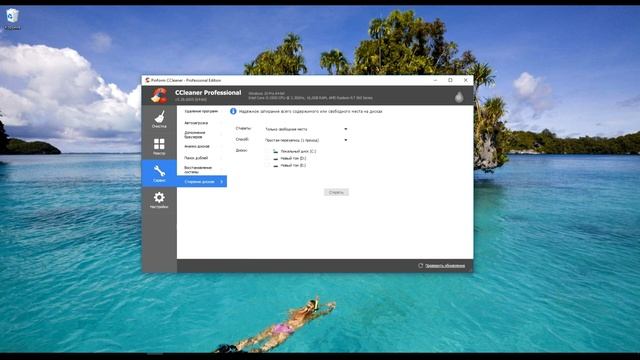Click the CCleaner logo in the header

click(159, 96)
